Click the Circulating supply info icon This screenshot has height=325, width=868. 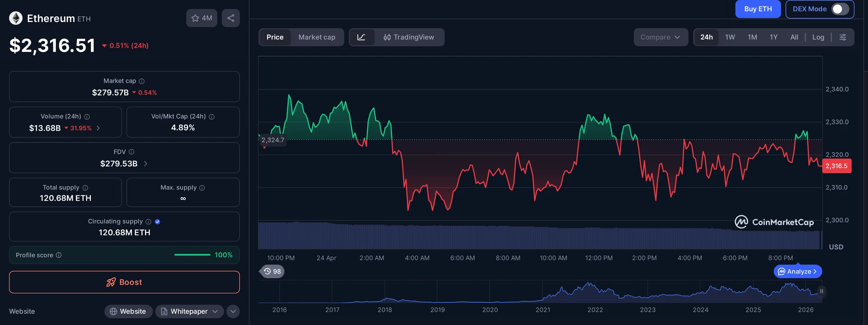[148, 221]
